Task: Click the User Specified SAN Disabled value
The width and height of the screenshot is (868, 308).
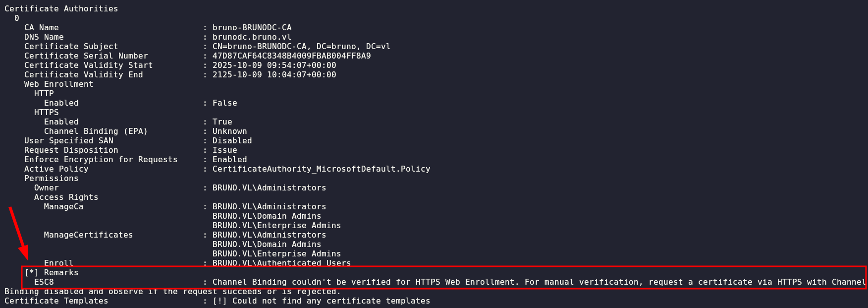Action: coord(232,141)
